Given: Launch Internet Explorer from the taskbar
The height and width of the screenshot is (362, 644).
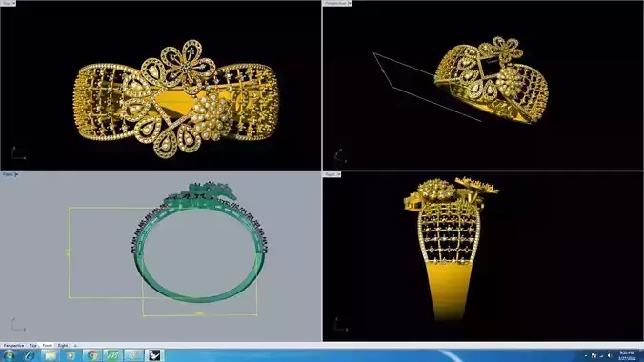Looking at the screenshot, I should point(30,355).
